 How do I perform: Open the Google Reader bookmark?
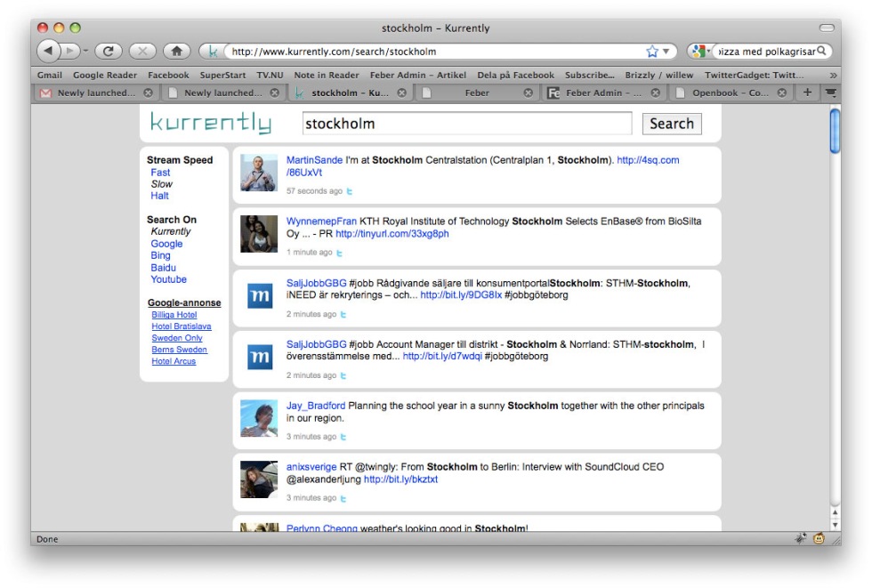pos(105,76)
